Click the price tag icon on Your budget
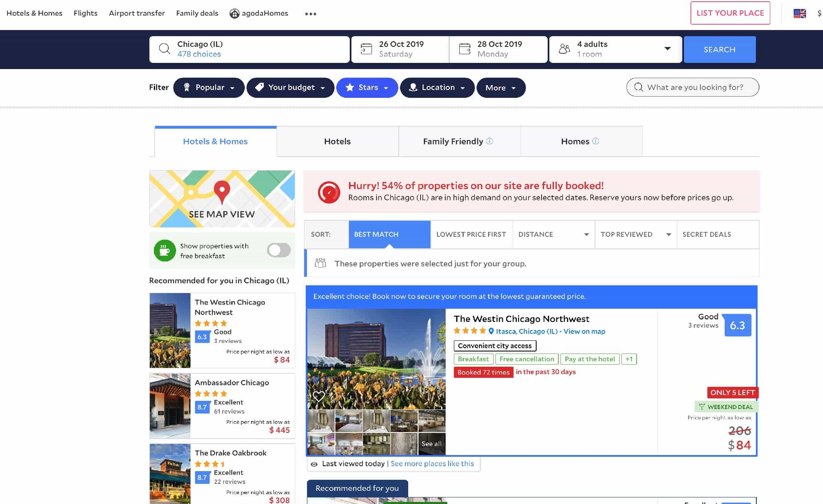 tap(259, 87)
